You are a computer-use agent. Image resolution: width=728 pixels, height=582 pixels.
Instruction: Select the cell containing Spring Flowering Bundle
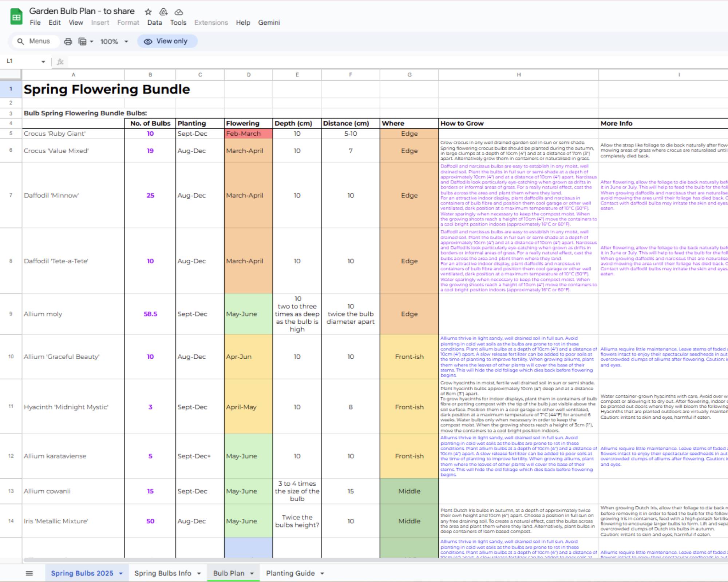tap(73, 89)
